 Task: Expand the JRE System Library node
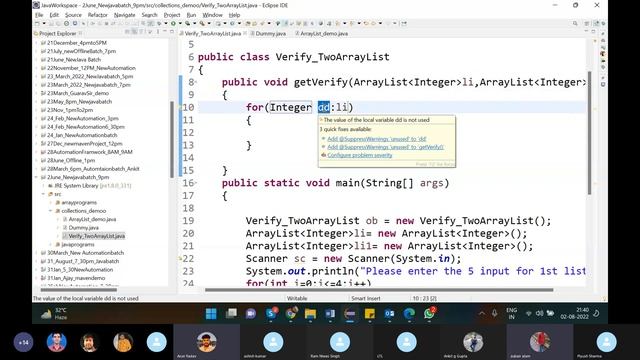pyautogui.click(x=43, y=186)
